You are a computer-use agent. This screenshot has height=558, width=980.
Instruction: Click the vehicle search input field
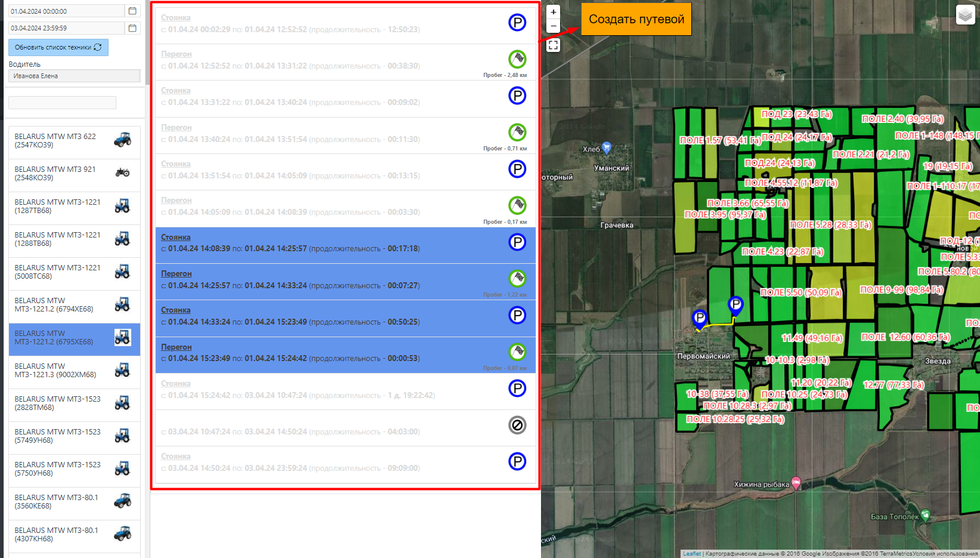(62, 103)
